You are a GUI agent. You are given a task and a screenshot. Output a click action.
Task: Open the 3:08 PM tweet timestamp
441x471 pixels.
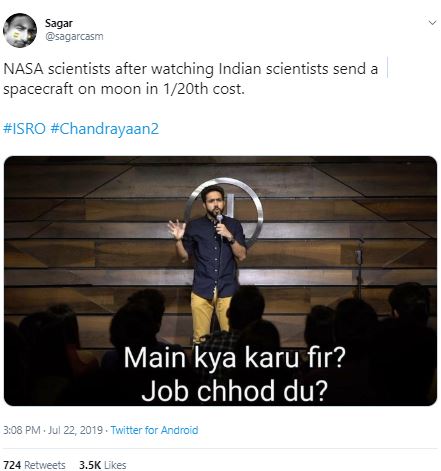(x=22, y=430)
